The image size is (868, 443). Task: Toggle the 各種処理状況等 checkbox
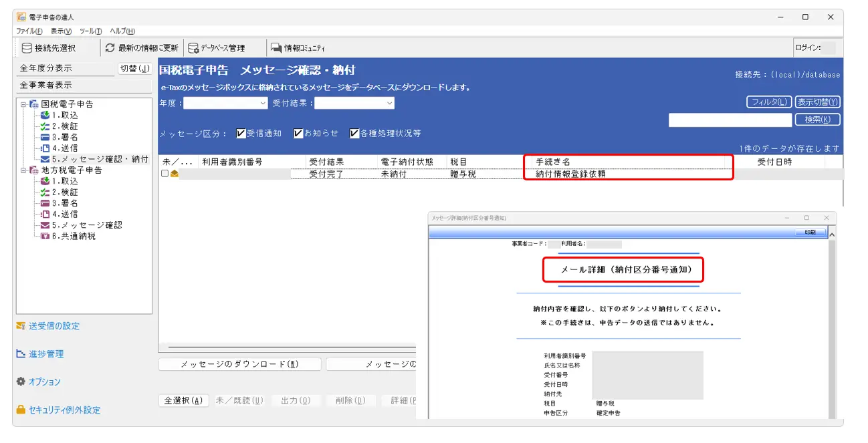click(354, 134)
